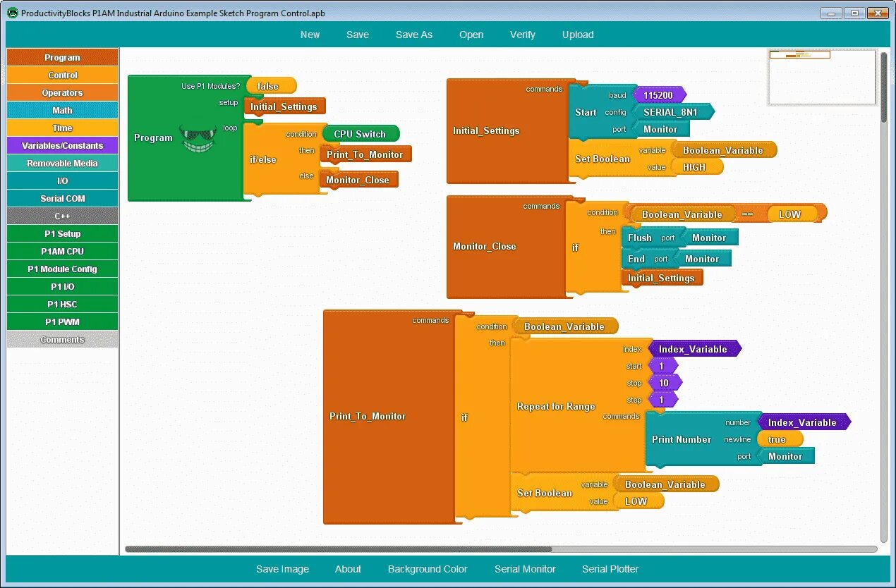The height and width of the screenshot is (588, 896).
Task: Click Save Image in bottom bar
Action: click(x=282, y=569)
